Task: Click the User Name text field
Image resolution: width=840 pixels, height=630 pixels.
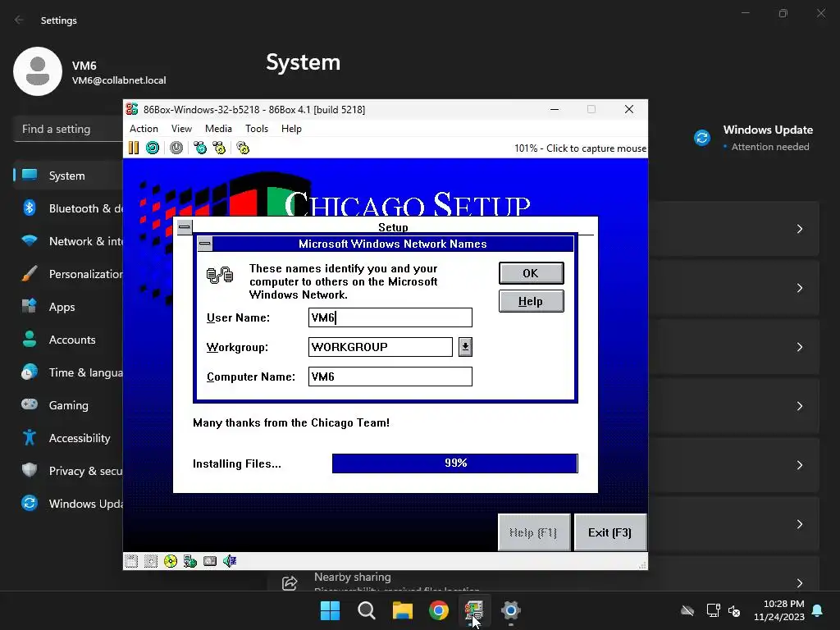Action: (x=390, y=317)
